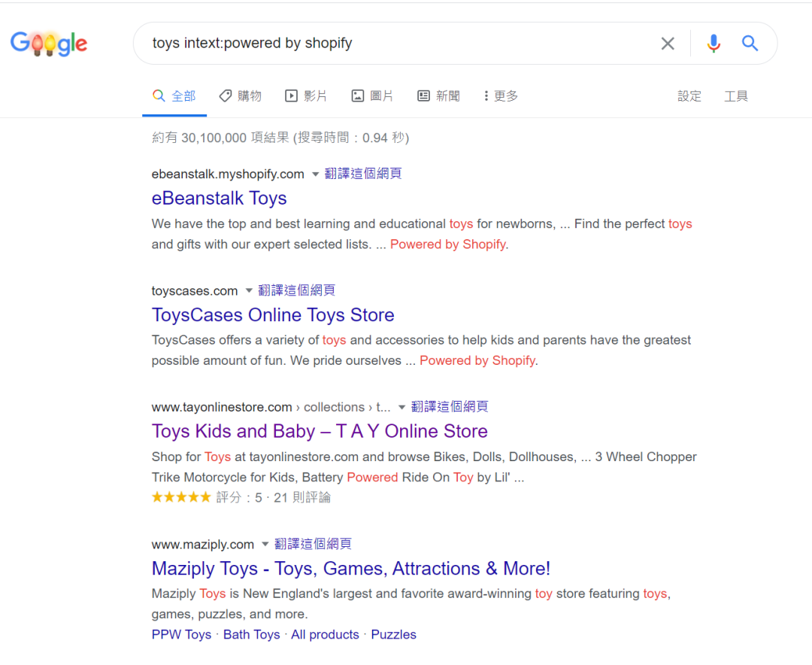This screenshot has height=665, width=812.
Task: Click 翻譯這個網頁 for tayonlinestore result
Action: pos(450,407)
